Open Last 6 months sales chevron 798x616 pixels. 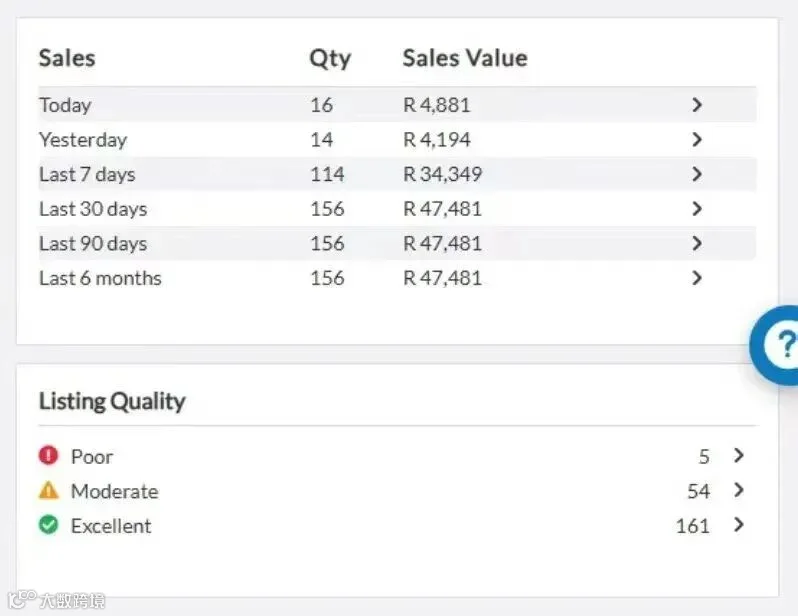coord(697,278)
